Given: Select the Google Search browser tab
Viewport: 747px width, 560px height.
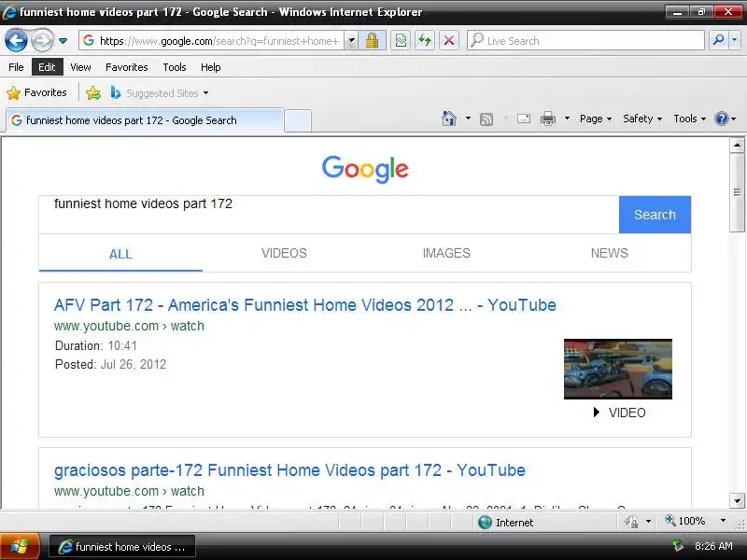Looking at the screenshot, I should click(x=145, y=120).
